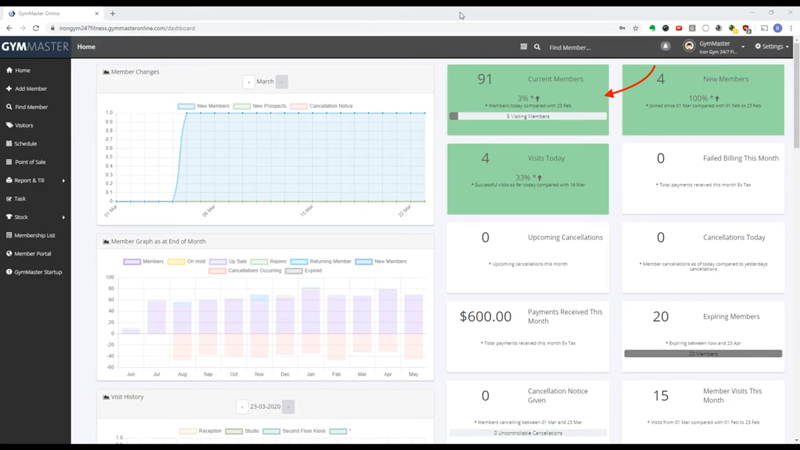Viewport: 800px width, 450px height.
Task: Toggle Up Sale legend series
Action: tap(228, 261)
